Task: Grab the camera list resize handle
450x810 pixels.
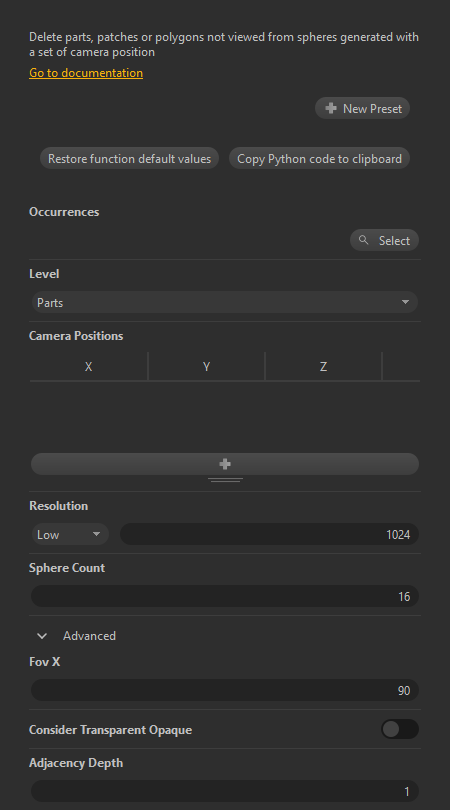Action: point(225,480)
